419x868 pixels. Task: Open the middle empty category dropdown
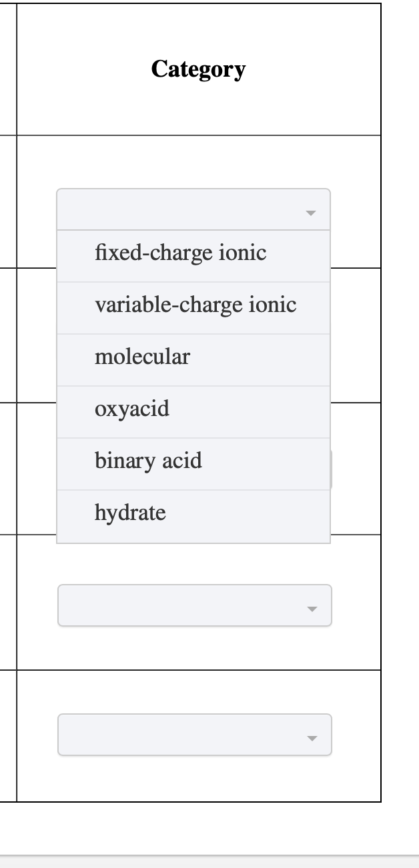coord(194,605)
